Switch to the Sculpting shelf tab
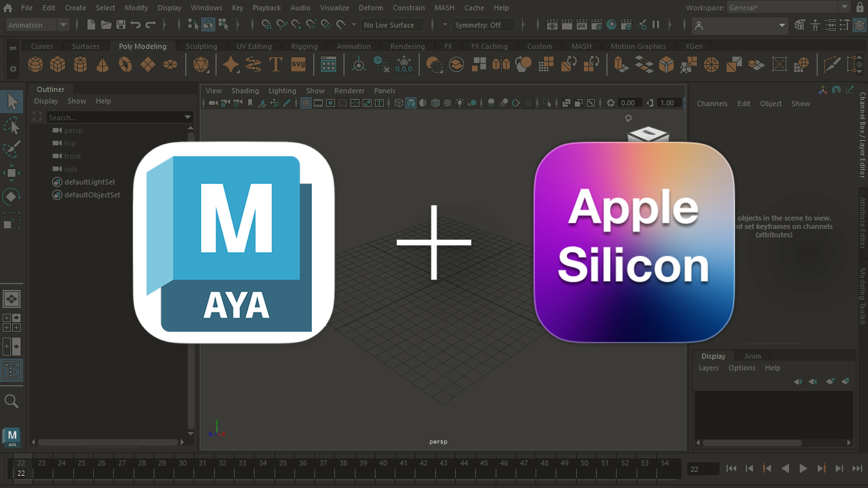 click(201, 46)
